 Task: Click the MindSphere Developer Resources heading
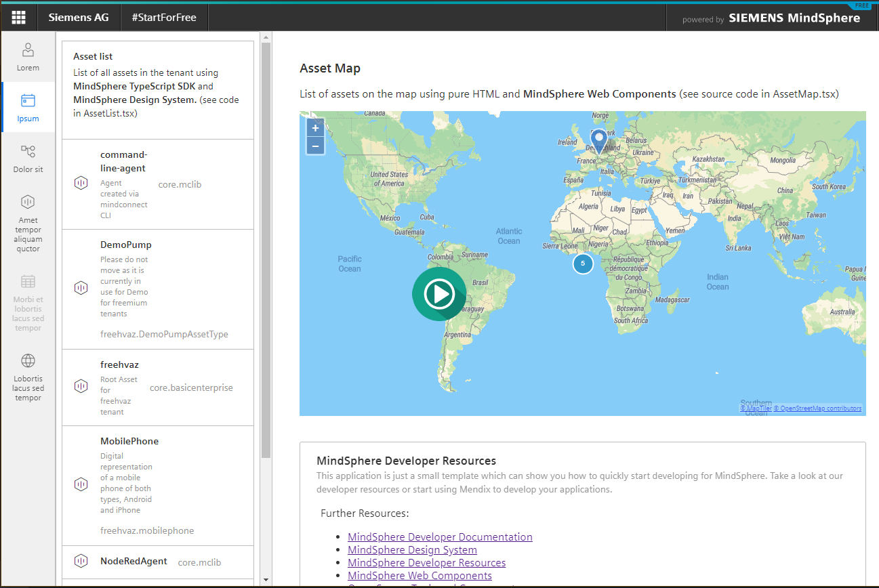pos(406,461)
